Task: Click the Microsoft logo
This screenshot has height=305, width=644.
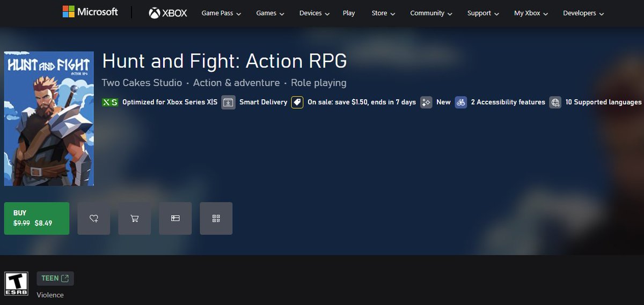Action: click(90, 12)
